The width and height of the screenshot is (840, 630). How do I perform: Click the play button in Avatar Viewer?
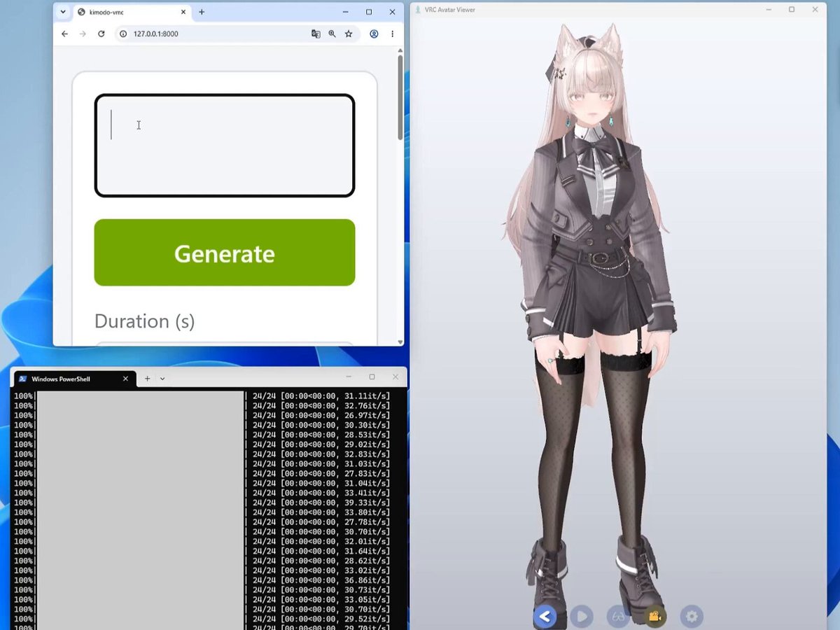pyautogui.click(x=582, y=617)
